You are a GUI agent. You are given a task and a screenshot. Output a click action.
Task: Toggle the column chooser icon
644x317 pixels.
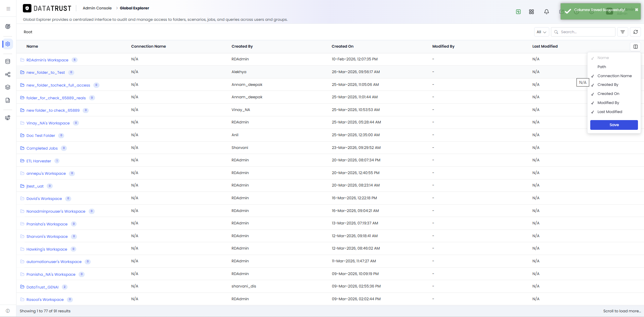coord(636,47)
